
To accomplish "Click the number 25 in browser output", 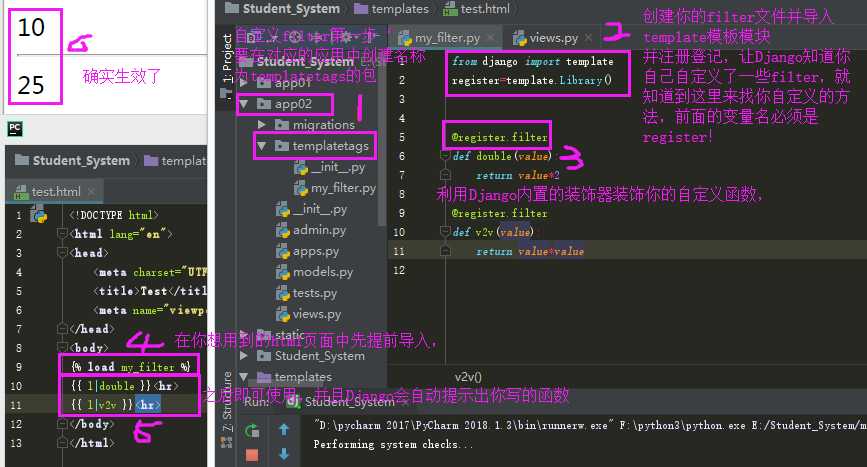I will coord(31,85).
